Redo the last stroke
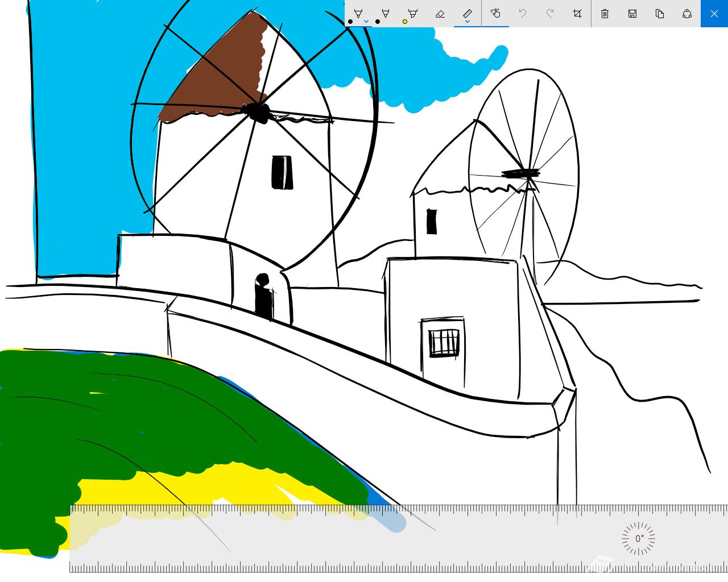This screenshot has width=728, height=582. (550, 13)
